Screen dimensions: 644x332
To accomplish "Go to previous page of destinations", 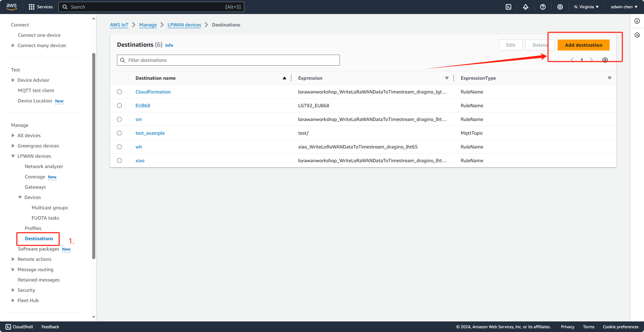I will pyautogui.click(x=572, y=60).
